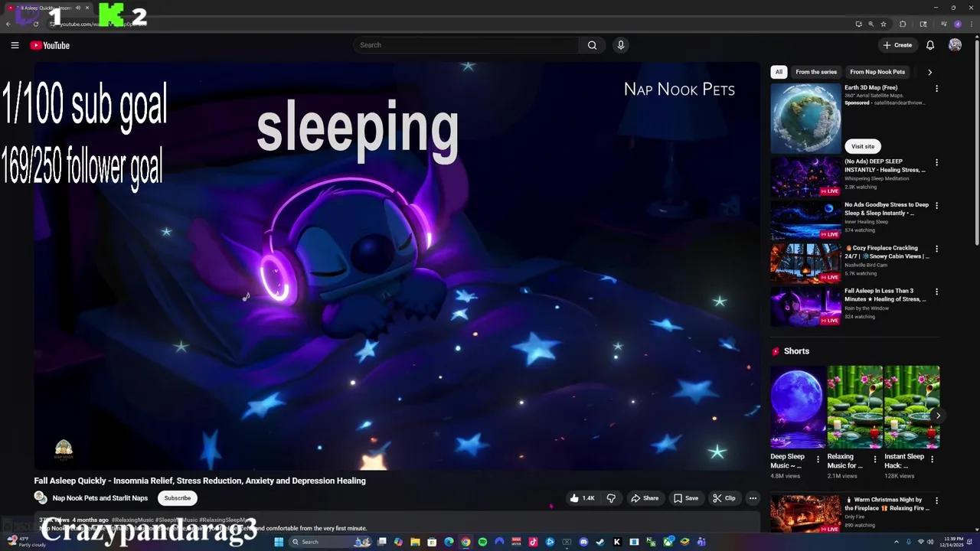Select the From the series chip
Viewport: 980px width, 551px height.
(x=816, y=72)
